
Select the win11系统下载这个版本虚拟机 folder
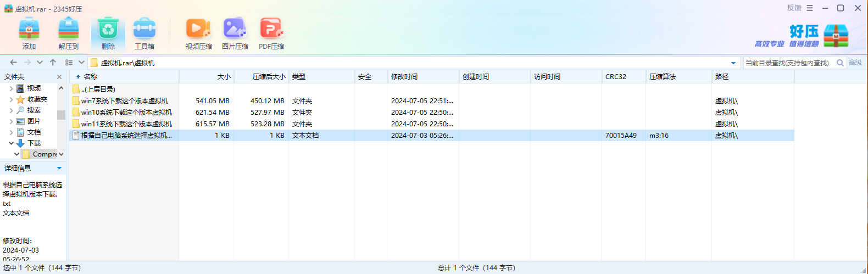tap(432, 124)
